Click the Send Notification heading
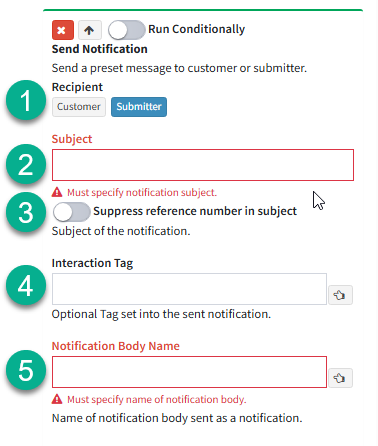378x446 pixels. (x=99, y=49)
